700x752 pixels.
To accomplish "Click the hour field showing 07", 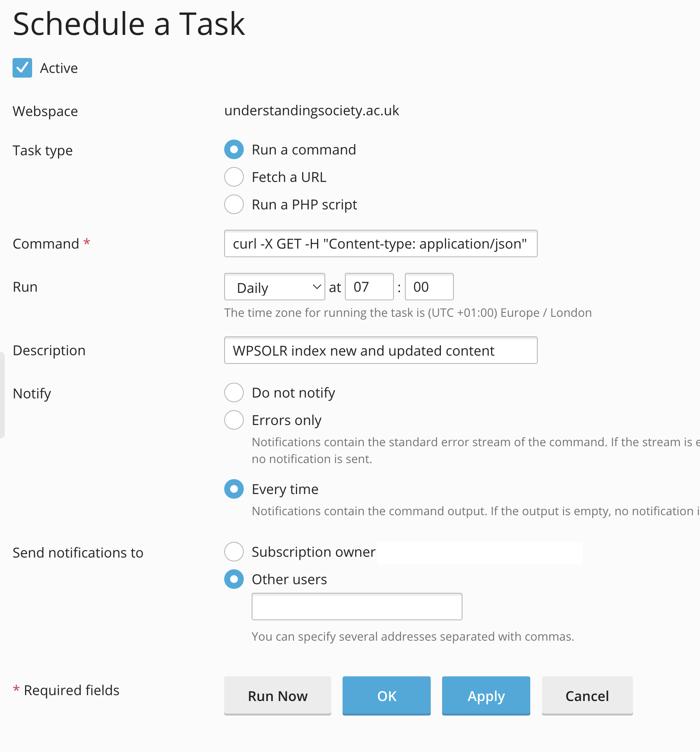I will click(369, 287).
